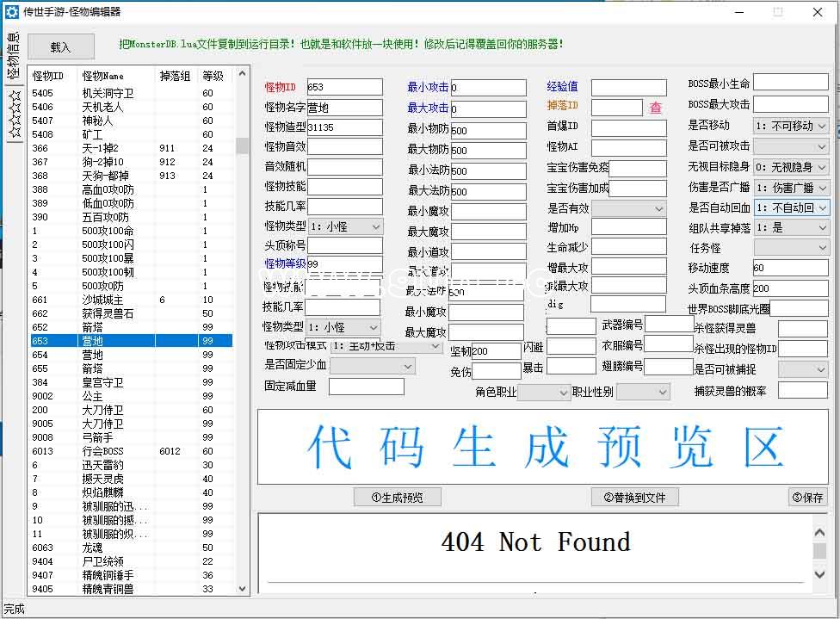
Task: Click the 等级 column header
Action: pos(215,76)
